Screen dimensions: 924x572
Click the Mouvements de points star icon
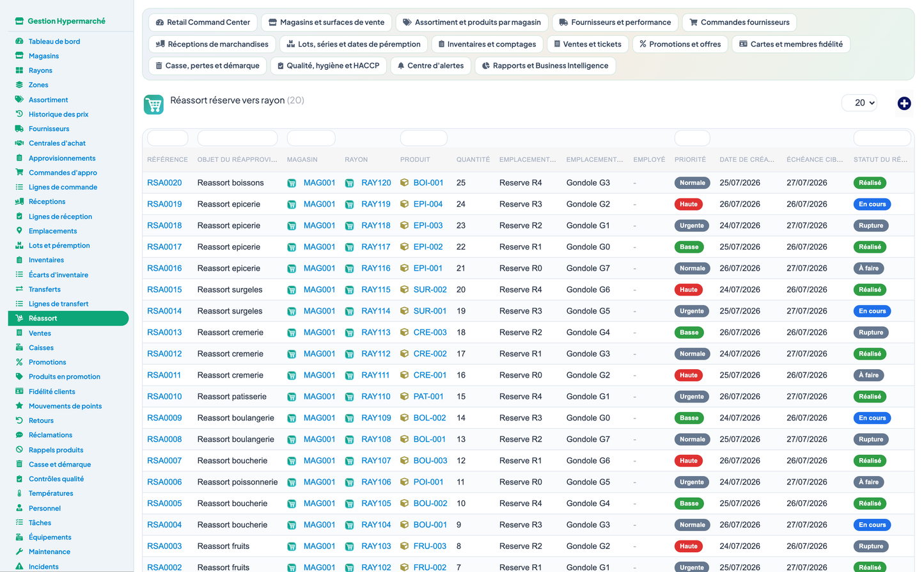(19, 406)
